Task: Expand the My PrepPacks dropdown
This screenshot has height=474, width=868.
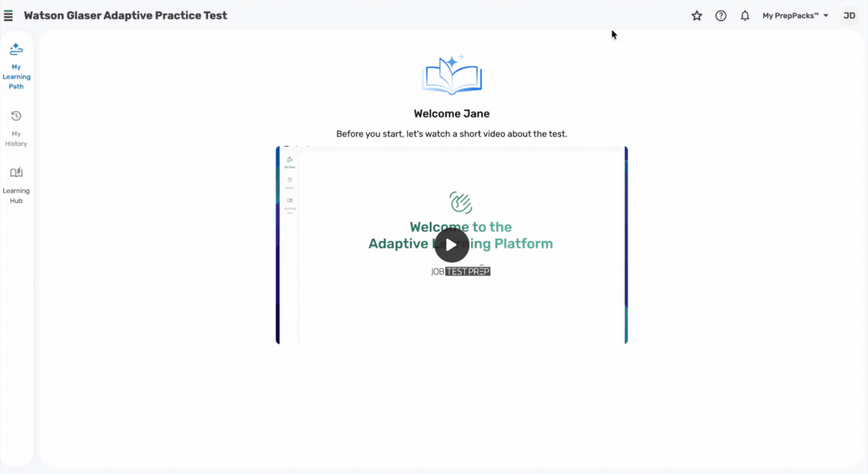Action: tap(795, 16)
